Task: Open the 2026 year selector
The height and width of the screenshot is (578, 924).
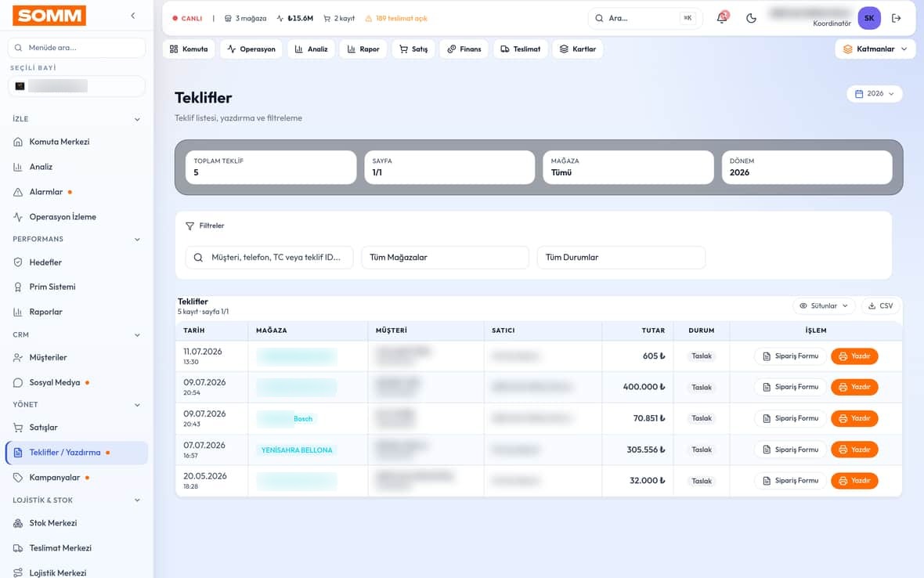Action: tap(875, 94)
